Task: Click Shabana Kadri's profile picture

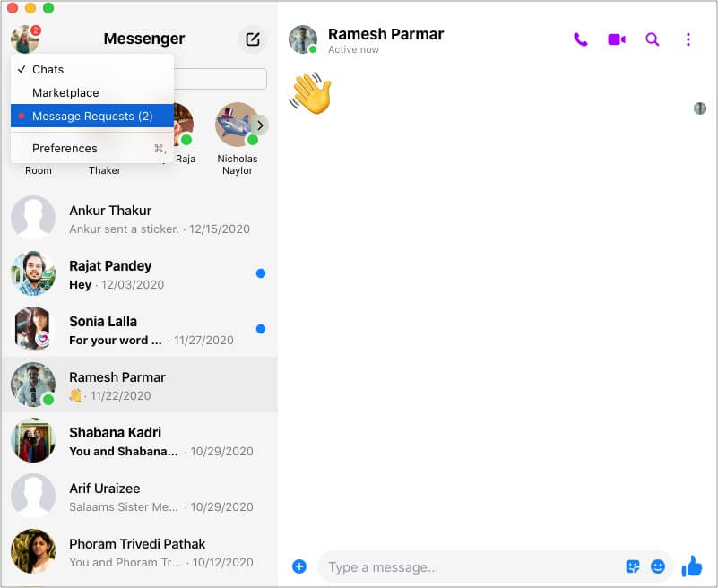Action: point(33,440)
